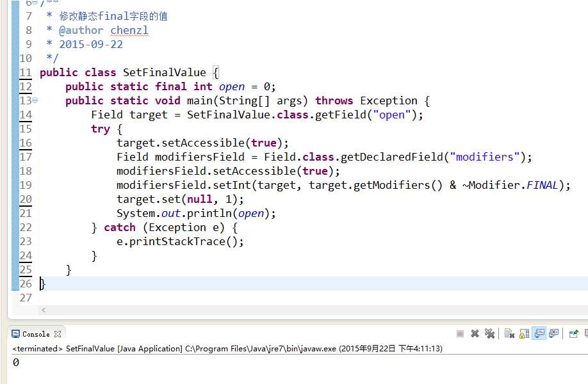Click System.out.println(open) statement

(x=196, y=213)
